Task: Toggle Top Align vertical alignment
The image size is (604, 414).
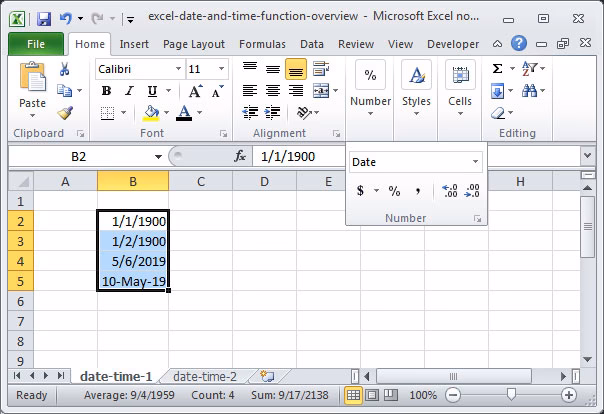Action: click(250, 69)
